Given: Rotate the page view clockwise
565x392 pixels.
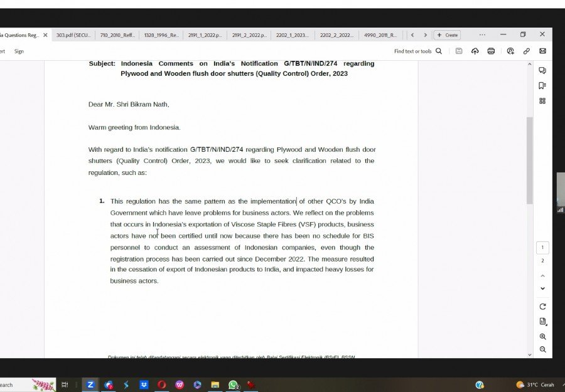Looking at the screenshot, I should pyautogui.click(x=542, y=307).
